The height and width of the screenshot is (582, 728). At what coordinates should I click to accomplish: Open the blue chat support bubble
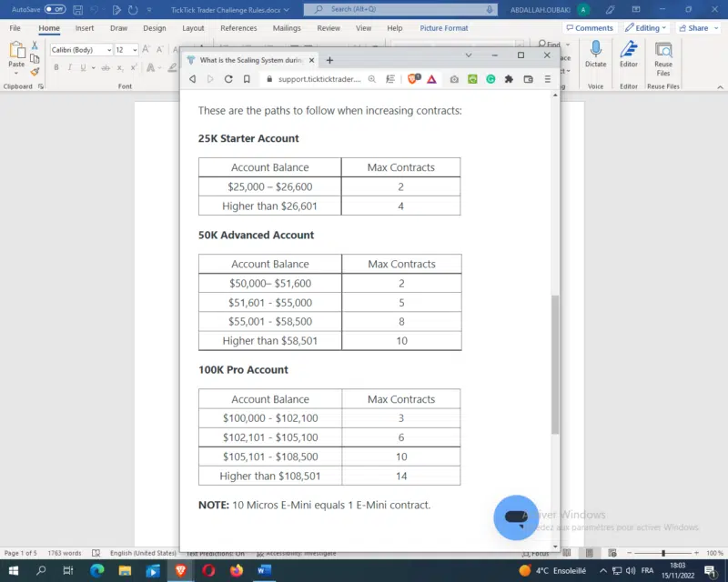(x=516, y=517)
